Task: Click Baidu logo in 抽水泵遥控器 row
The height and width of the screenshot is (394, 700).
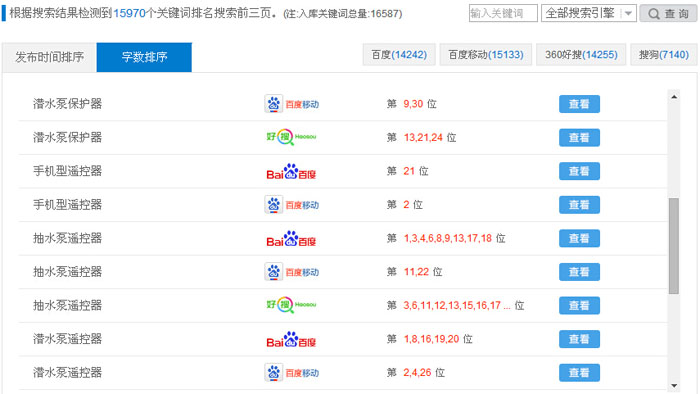Action: (x=291, y=239)
